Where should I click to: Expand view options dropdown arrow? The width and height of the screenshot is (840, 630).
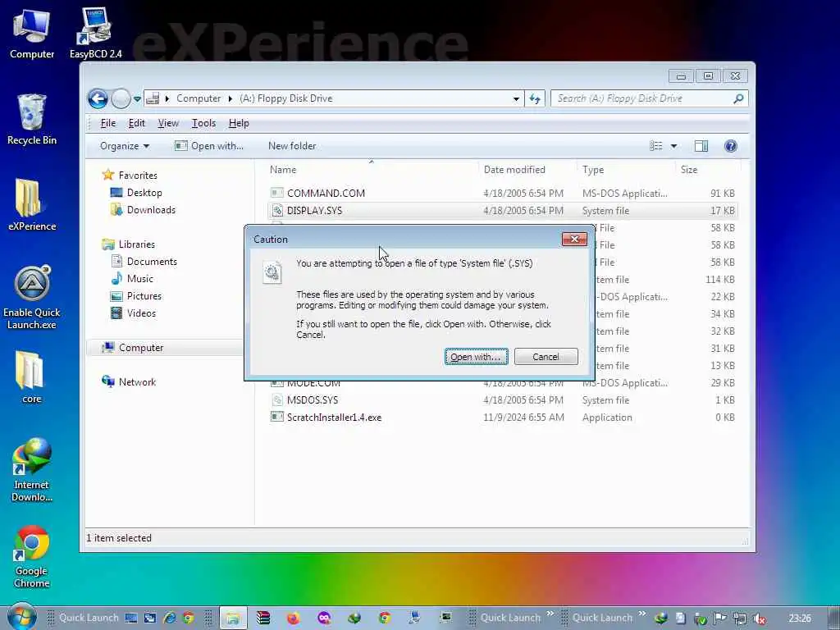(674, 146)
